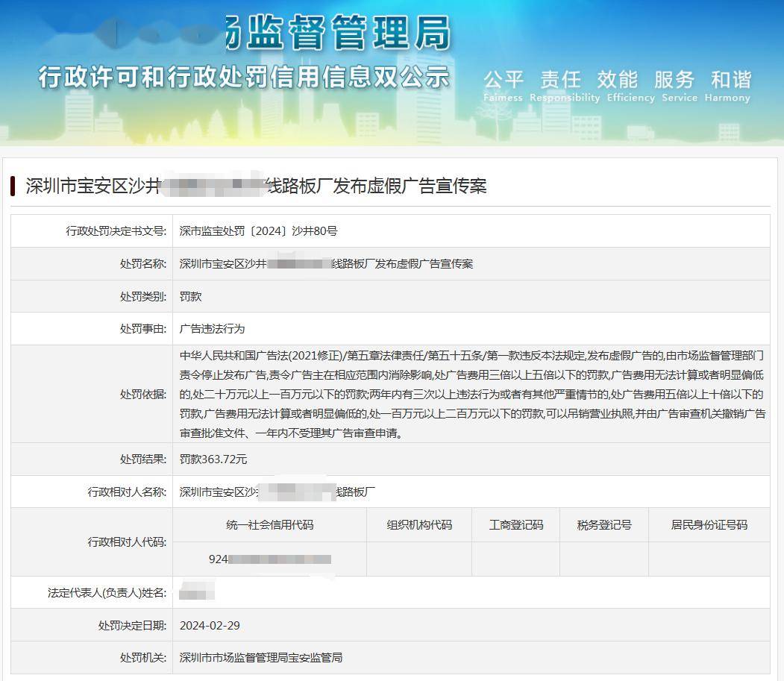
Task: Click the 监督管理局 banner heading
Action: [x=339, y=33]
